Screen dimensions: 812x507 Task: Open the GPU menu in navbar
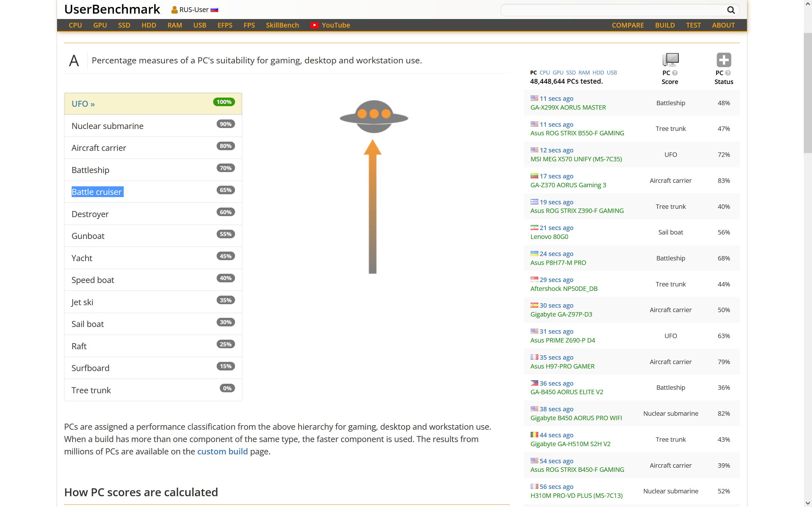pyautogui.click(x=100, y=25)
